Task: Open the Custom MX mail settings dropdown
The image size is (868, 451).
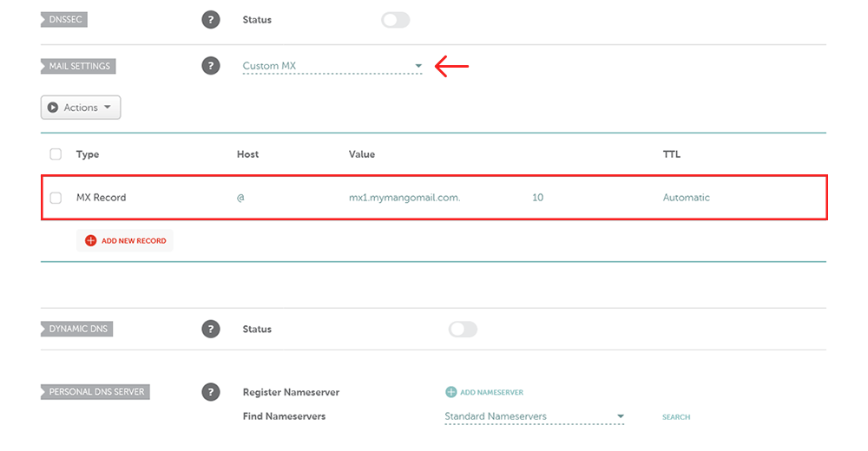Action: (x=332, y=67)
